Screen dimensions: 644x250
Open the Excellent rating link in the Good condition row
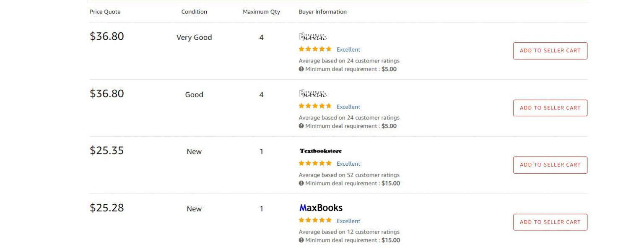pyautogui.click(x=348, y=107)
